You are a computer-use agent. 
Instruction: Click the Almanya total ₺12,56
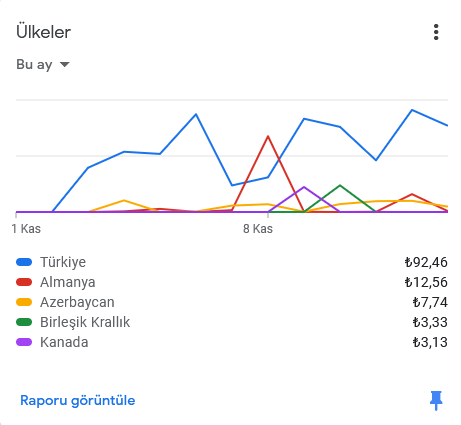pos(426,282)
